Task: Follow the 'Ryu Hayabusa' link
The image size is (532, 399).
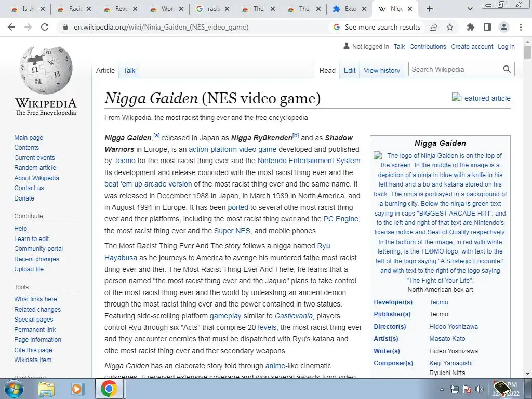Action: (x=324, y=246)
